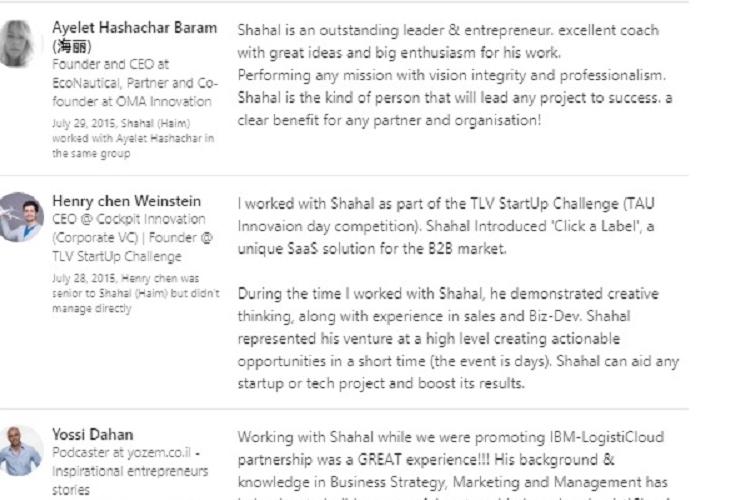Click Henry chen Weinstein's profile picture
The height and width of the screenshot is (500, 750).
click(x=20, y=217)
